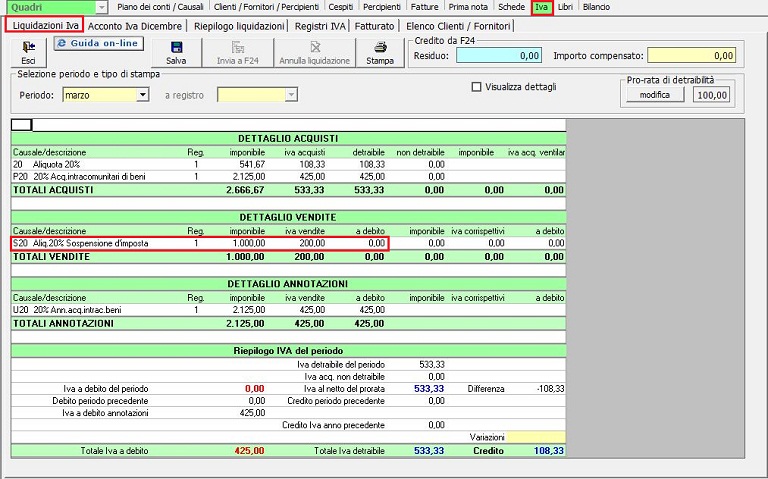Click the Differenza value -108,33
The width and height of the screenshot is (768, 479).
pos(551,389)
